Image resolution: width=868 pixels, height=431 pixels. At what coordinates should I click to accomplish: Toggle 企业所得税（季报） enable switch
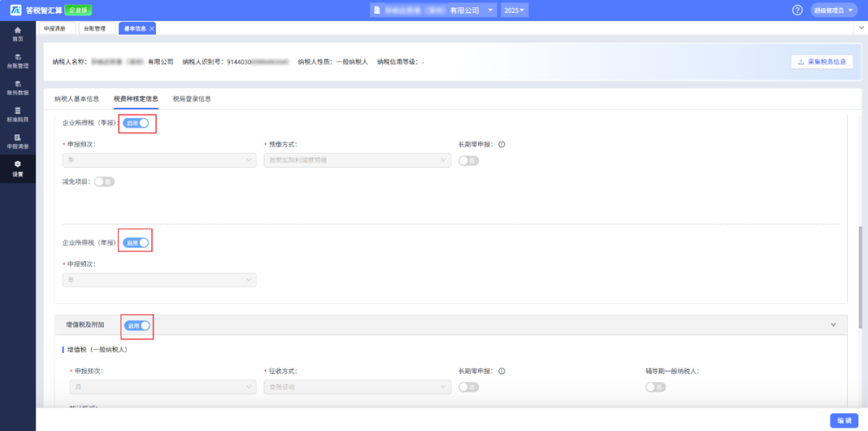[136, 123]
